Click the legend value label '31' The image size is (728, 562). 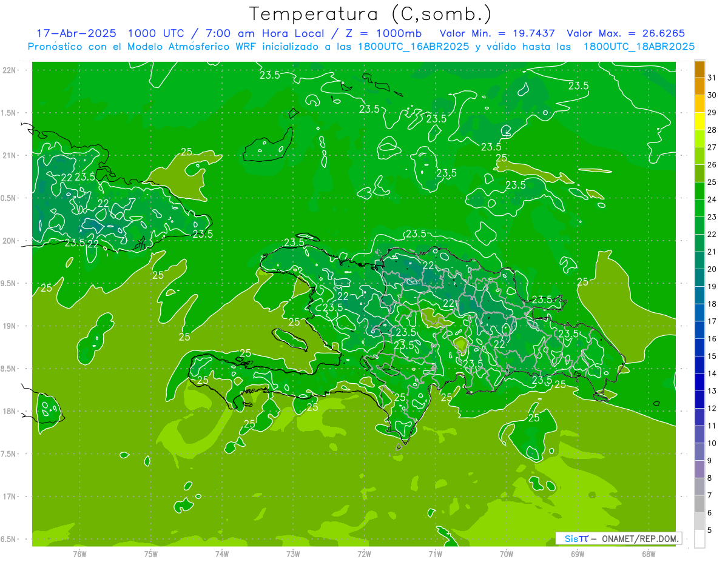pos(712,78)
